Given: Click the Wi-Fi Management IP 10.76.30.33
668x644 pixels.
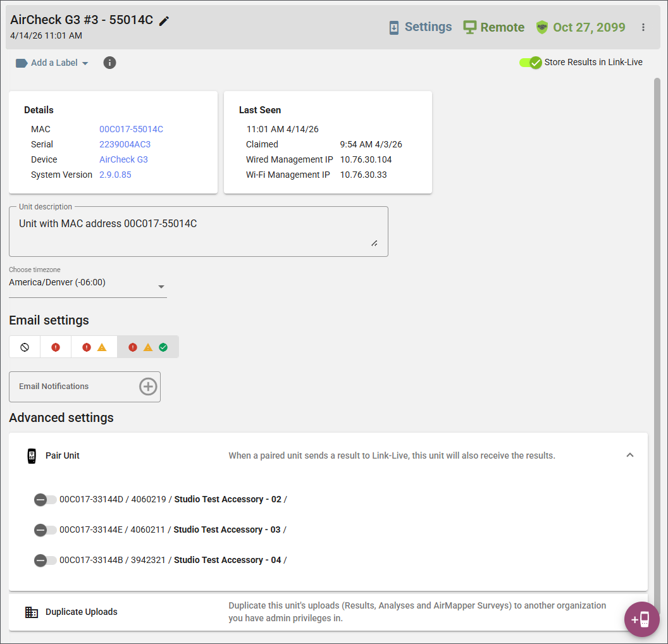Looking at the screenshot, I should (363, 175).
